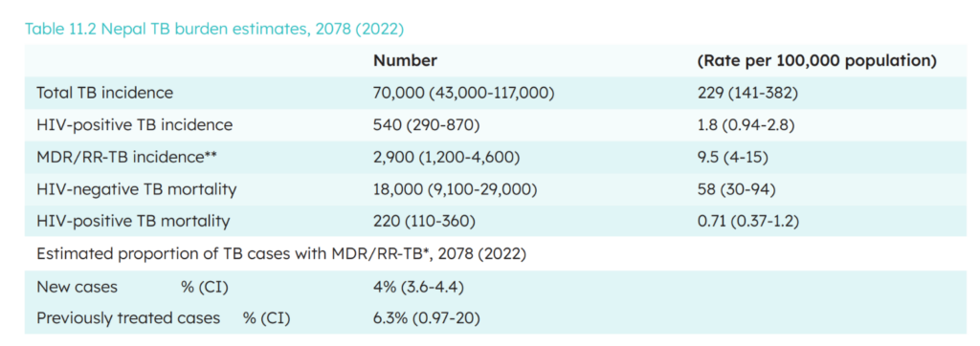The image size is (980, 346).
Task: Click the rate 229 (141-382)
Action: point(747,93)
